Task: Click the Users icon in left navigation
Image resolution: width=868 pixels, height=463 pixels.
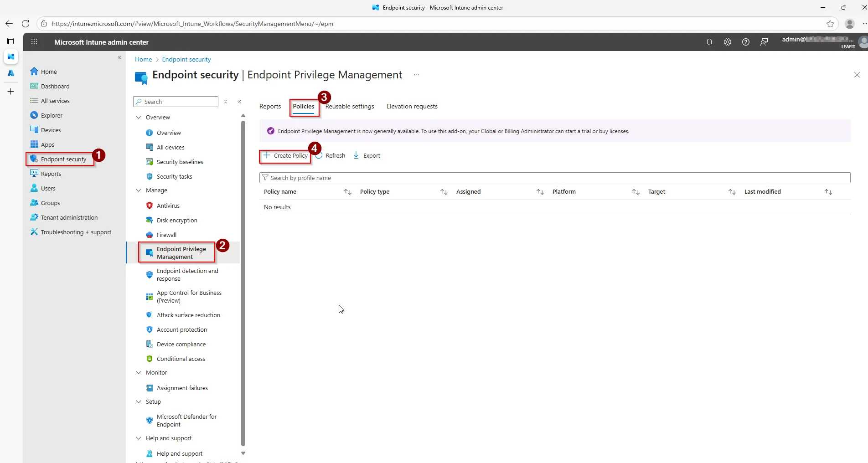Action: [x=34, y=188]
